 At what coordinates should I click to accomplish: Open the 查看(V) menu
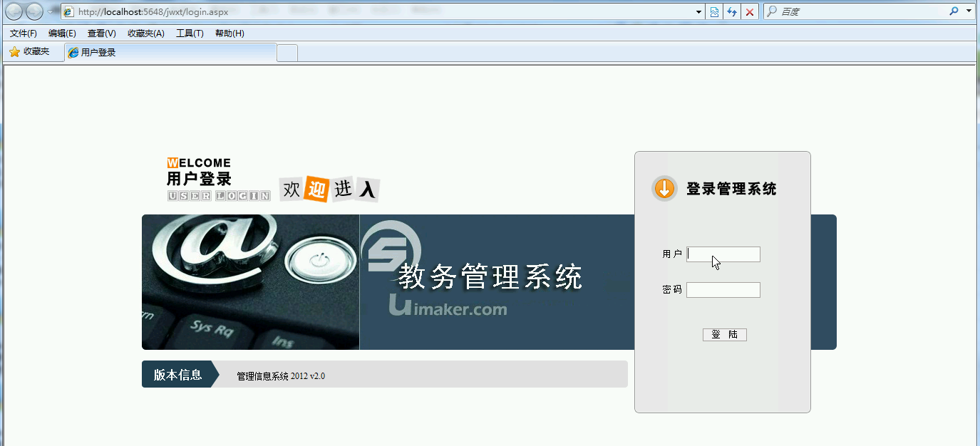tap(102, 33)
